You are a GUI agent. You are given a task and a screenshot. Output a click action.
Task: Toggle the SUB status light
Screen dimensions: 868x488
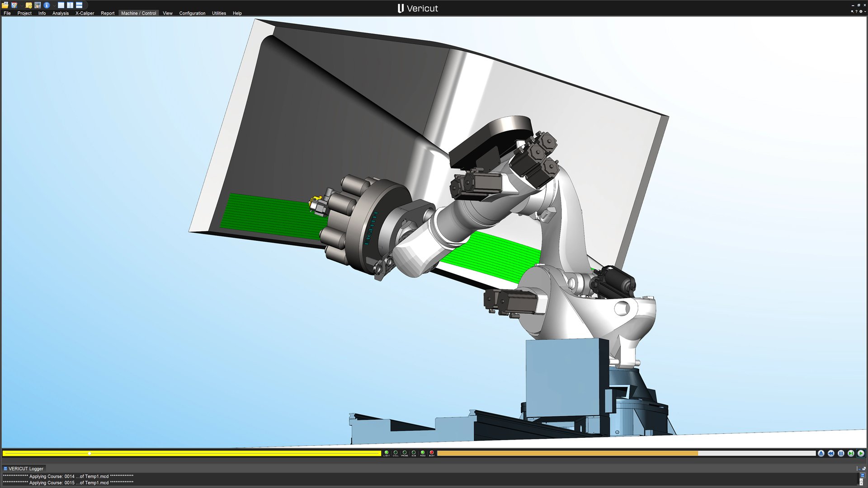point(414,453)
